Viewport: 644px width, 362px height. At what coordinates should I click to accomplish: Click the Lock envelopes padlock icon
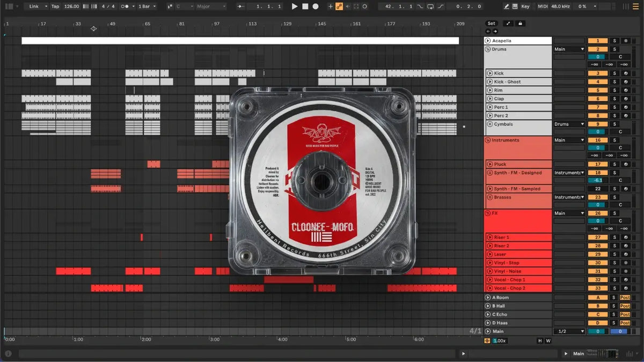pyautogui.click(x=520, y=24)
